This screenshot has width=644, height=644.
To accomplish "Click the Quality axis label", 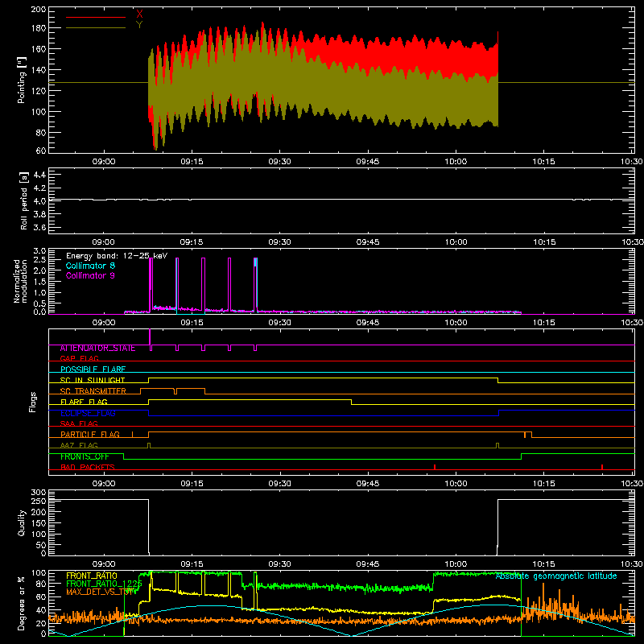I will (x=22, y=522).
